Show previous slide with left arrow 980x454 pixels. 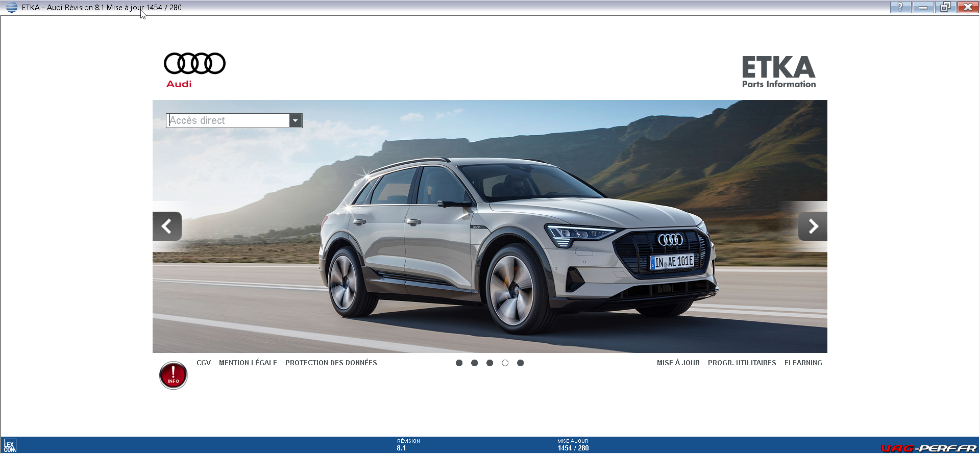tap(167, 226)
